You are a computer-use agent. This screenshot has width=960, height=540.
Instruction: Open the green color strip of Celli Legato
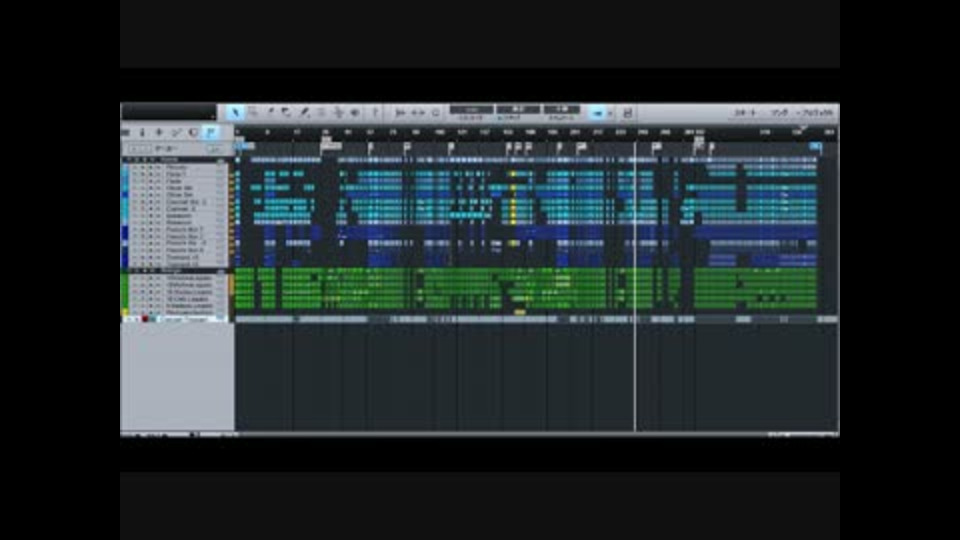pyautogui.click(x=125, y=299)
